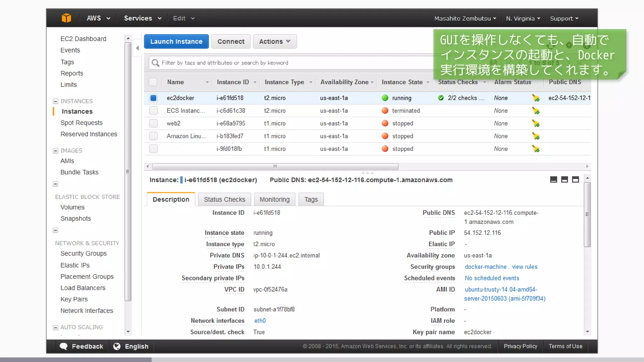This screenshot has height=362, width=644.
Task: Collapse the NETWORK & SECURITY section
Action: [55, 230]
